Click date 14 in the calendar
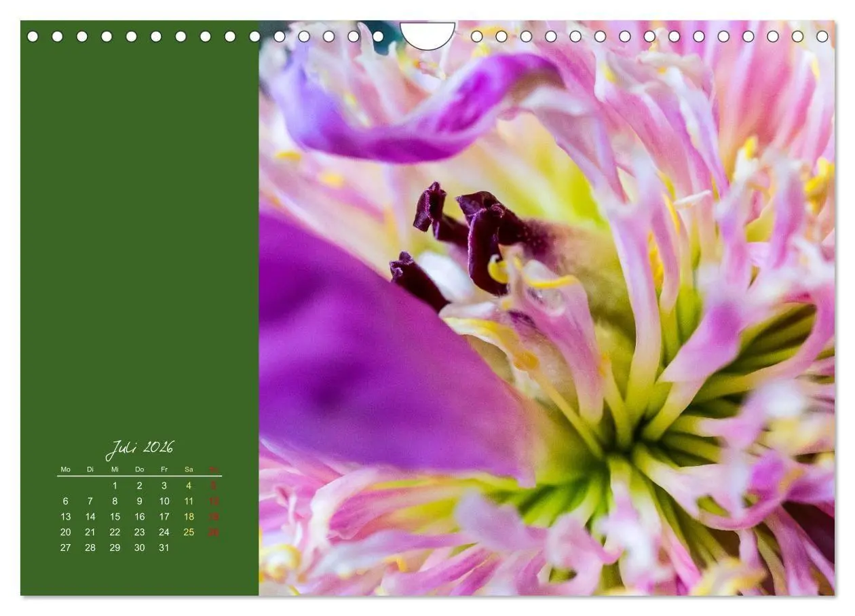Image resolution: width=855 pixels, height=616 pixels. click(x=90, y=517)
